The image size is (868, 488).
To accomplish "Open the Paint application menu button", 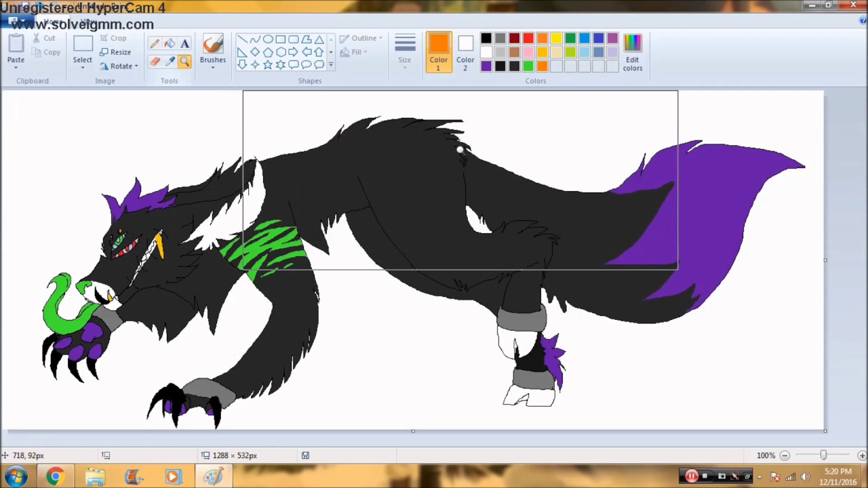I will pyautogui.click(x=16, y=21).
